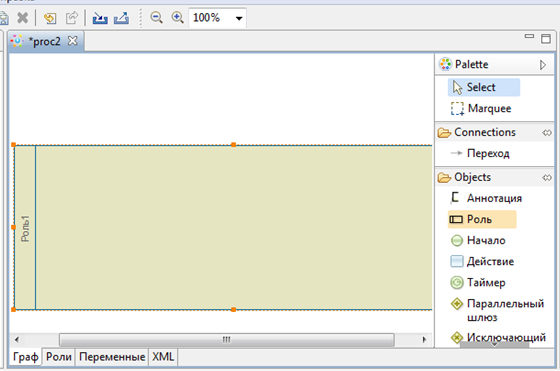Click the import arrow toolbar icon
This screenshot has height=371, width=560.
(x=100, y=18)
